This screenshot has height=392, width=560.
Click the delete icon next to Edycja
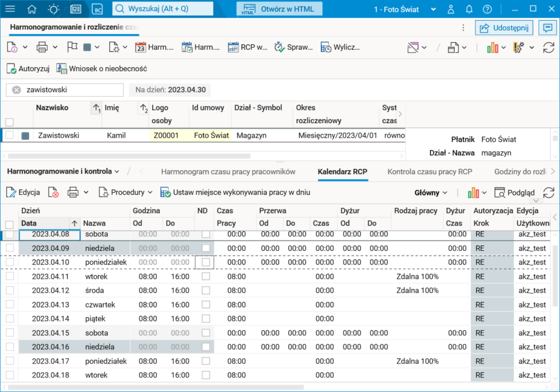coord(53,193)
